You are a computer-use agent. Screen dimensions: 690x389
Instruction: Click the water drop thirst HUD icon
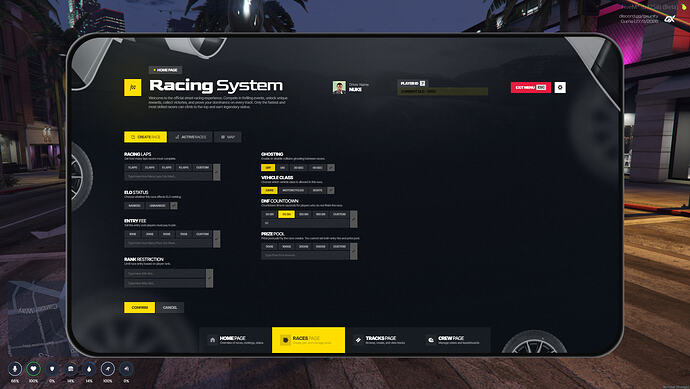[x=89, y=369]
